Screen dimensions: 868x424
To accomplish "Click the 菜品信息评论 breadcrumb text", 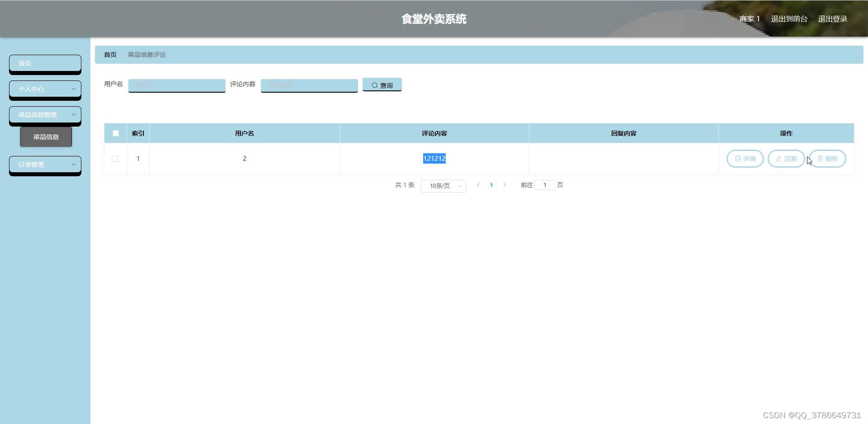I will (146, 55).
